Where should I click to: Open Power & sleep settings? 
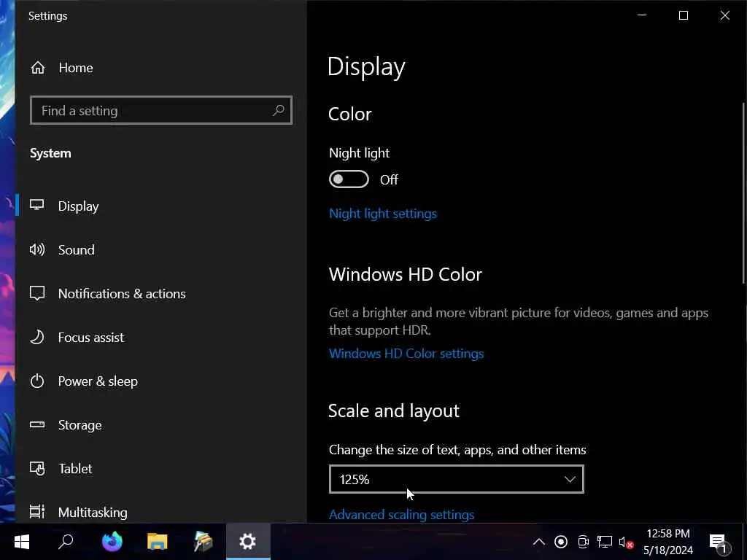(x=161, y=381)
